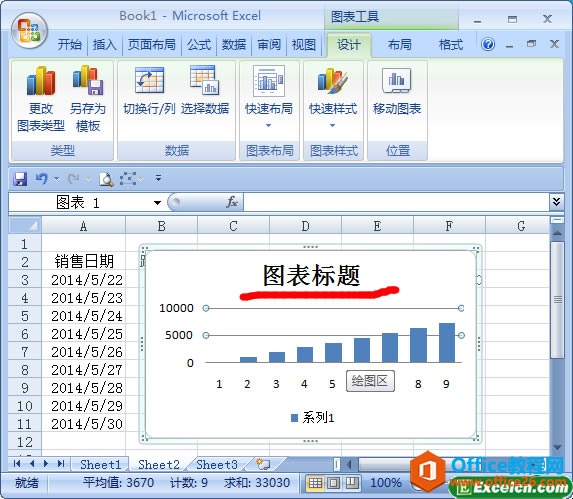Click the Insert Function fx button

(x=232, y=202)
